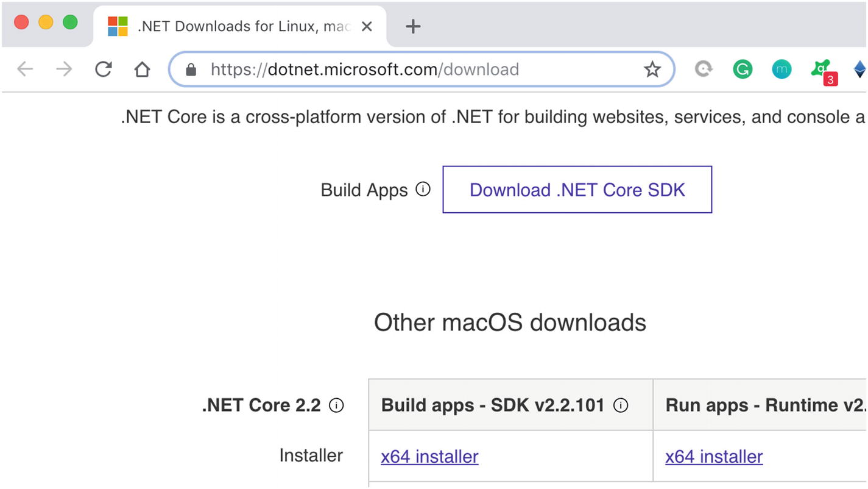Click the yellow macOS minimize button
The image size is (868, 489).
click(46, 23)
